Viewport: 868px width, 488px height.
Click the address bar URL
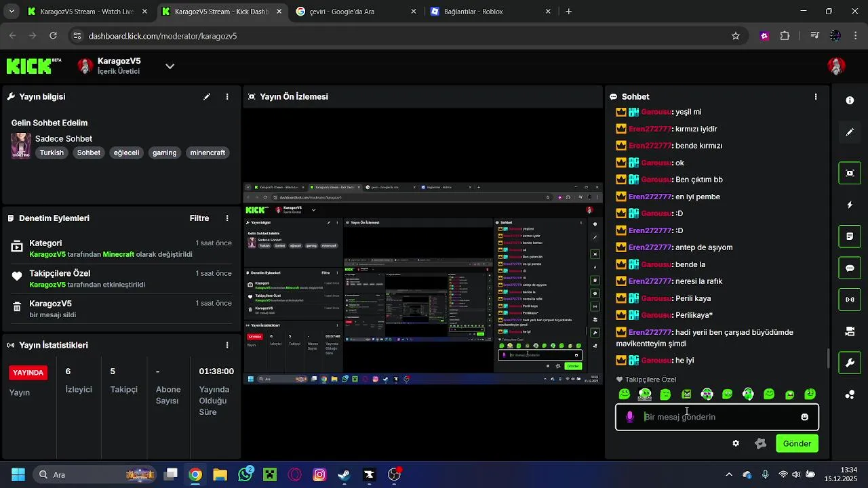click(163, 36)
